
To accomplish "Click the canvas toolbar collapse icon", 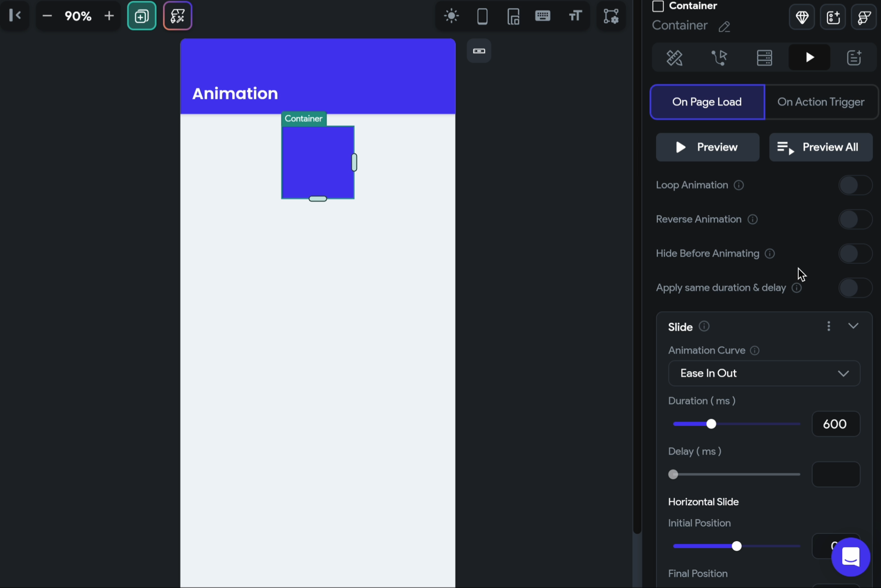I will (x=479, y=51).
